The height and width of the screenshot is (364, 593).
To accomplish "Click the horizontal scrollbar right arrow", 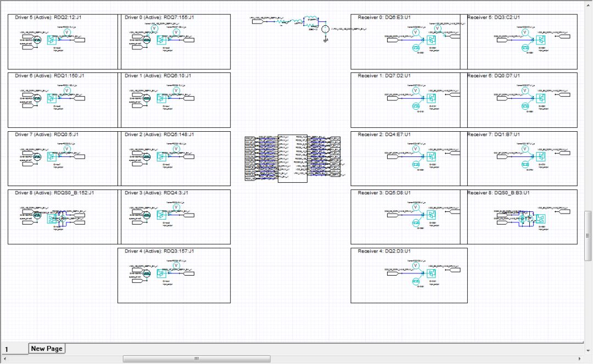I will tap(580, 359).
